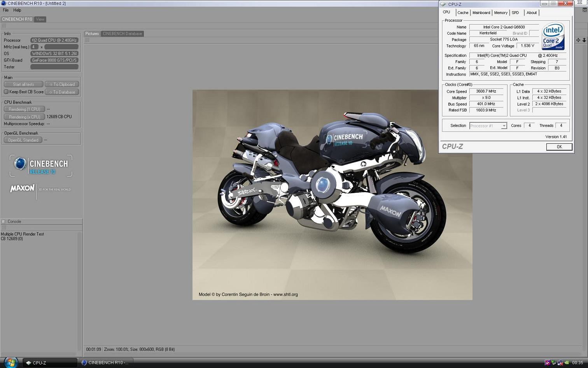The height and width of the screenshot is (368, 588).
Task: Click the Cinebench panel maximize icon below close
Action: pos(584,11)
